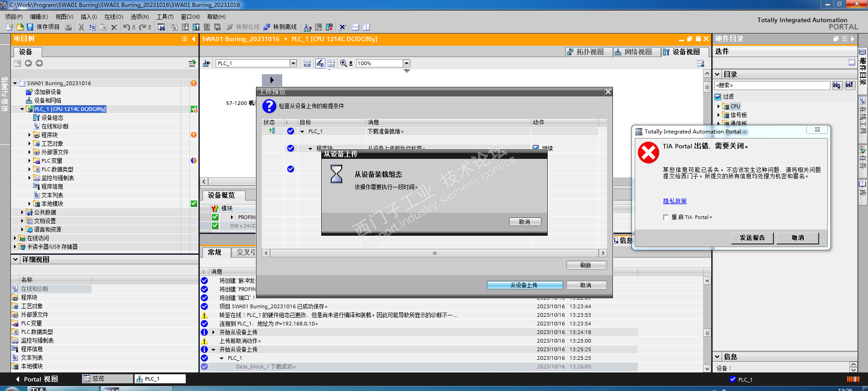Screen dimensions: 868x391
Task: Click the Split editor vertically icon
Action: 366,27
